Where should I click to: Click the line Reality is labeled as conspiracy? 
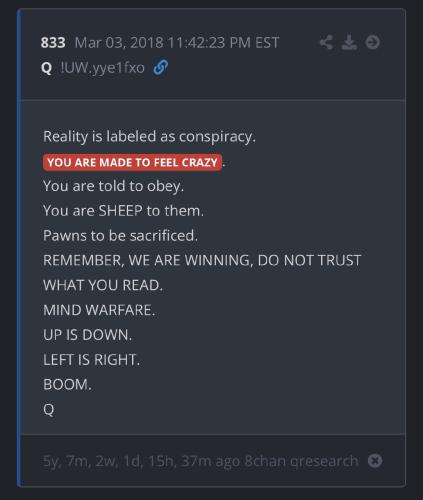pyautogui.click(x=149, y=137)
